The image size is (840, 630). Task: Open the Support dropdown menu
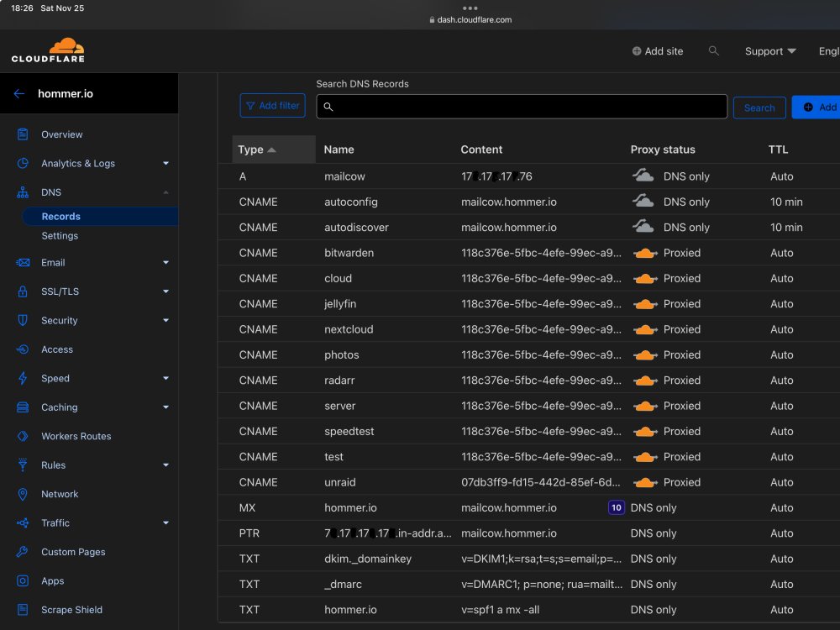[769, 51]
